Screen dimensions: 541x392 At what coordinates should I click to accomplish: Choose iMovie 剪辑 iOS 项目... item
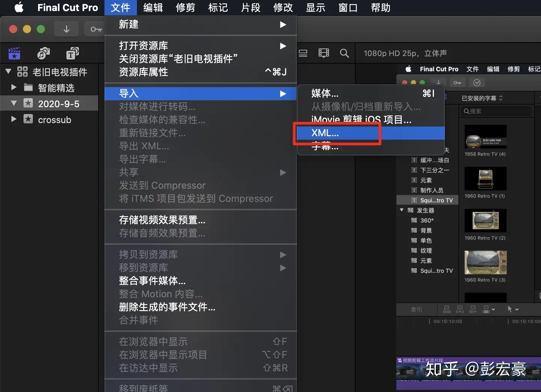371,120
